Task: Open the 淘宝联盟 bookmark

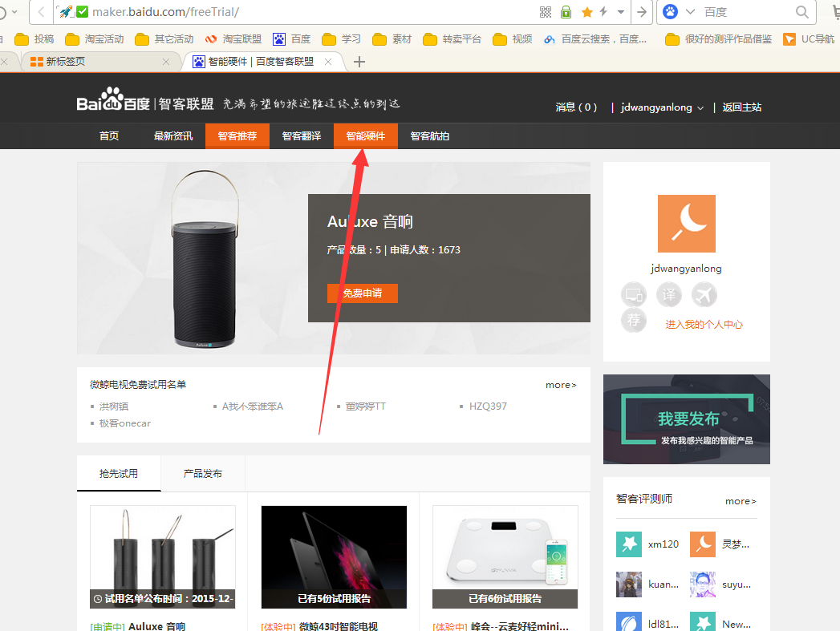Action: [233, 39]
